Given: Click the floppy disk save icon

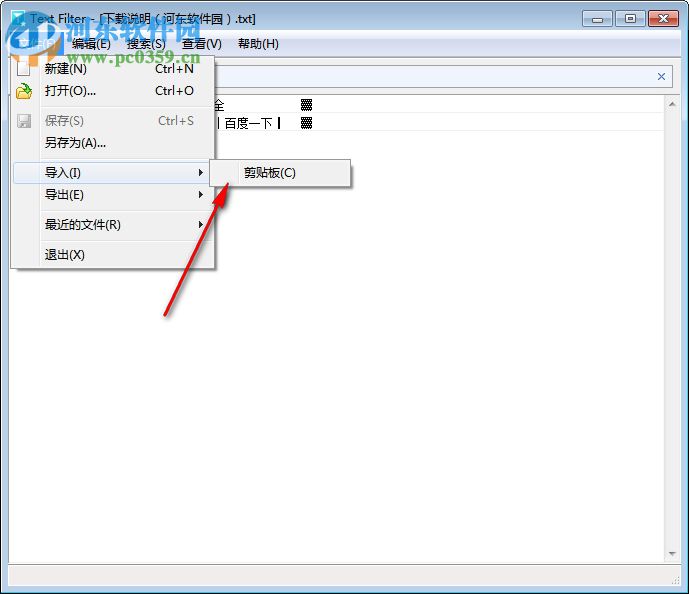Looking at the screenshot, I should pyautogui.click(x=24, y=121).
